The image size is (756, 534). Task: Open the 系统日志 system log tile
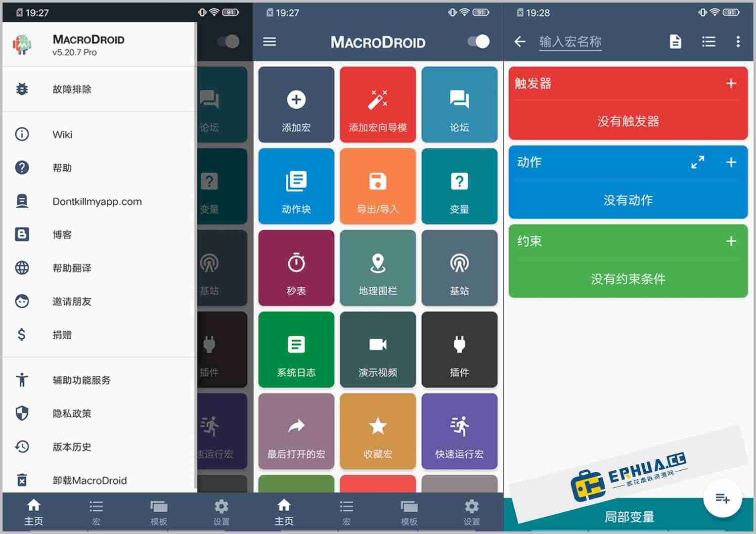click(x=296, y=350)
